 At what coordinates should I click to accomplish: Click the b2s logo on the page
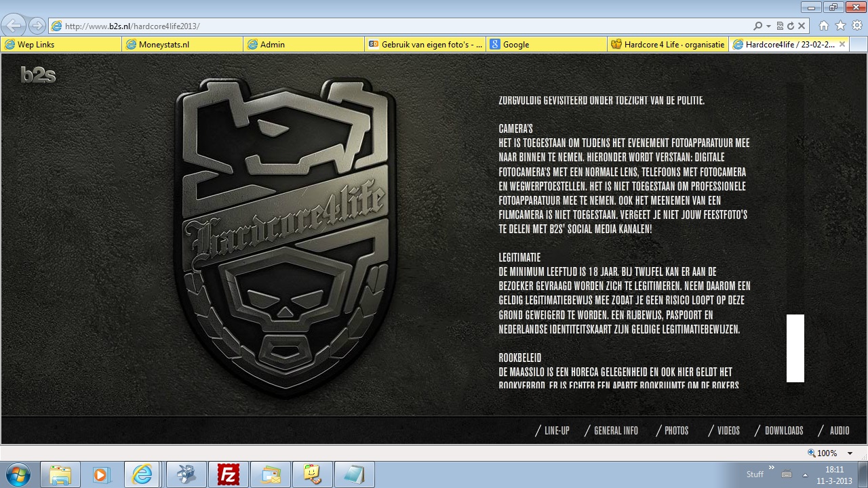[38, 75]
